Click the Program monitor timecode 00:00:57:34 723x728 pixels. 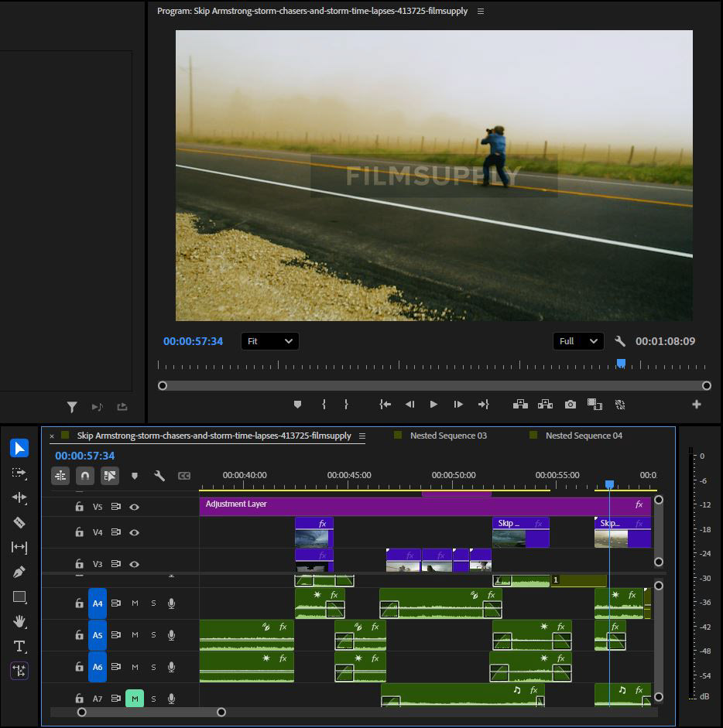point(193,341)
